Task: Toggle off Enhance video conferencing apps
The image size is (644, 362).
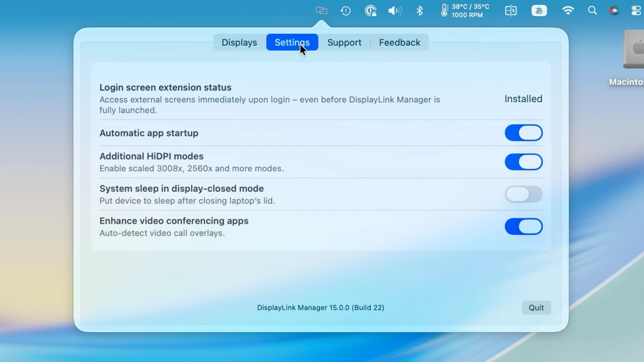Action: coord(523,226)
